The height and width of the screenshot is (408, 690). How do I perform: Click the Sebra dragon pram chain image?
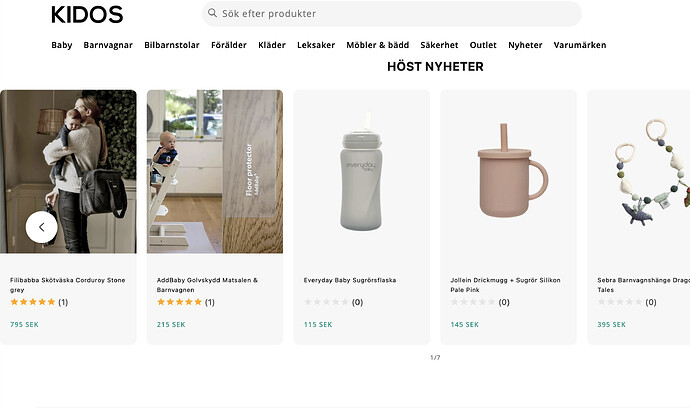(640, 172)
